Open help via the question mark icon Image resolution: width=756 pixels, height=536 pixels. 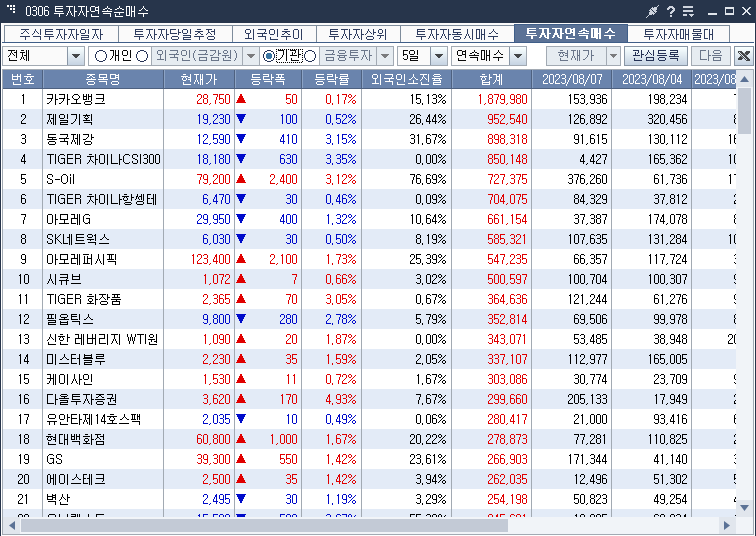point(671,11)
